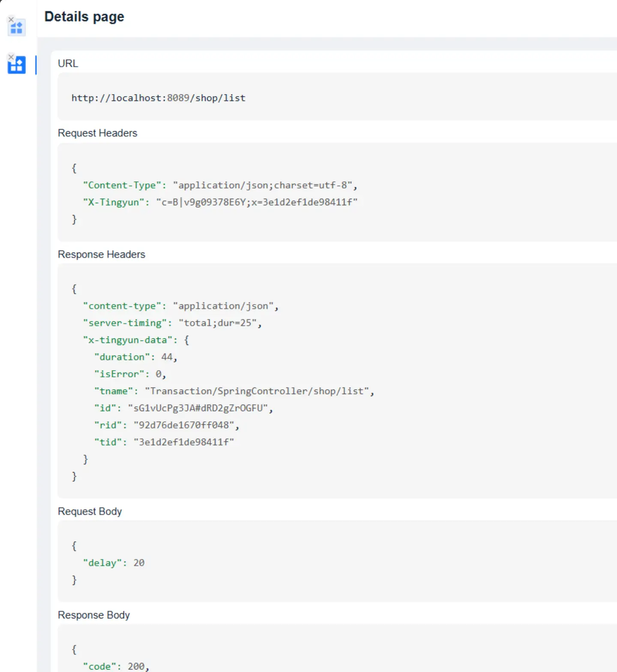Click the Details page title
The height and width of the screenshot is (672, 617).
click(x=84, y=17)
